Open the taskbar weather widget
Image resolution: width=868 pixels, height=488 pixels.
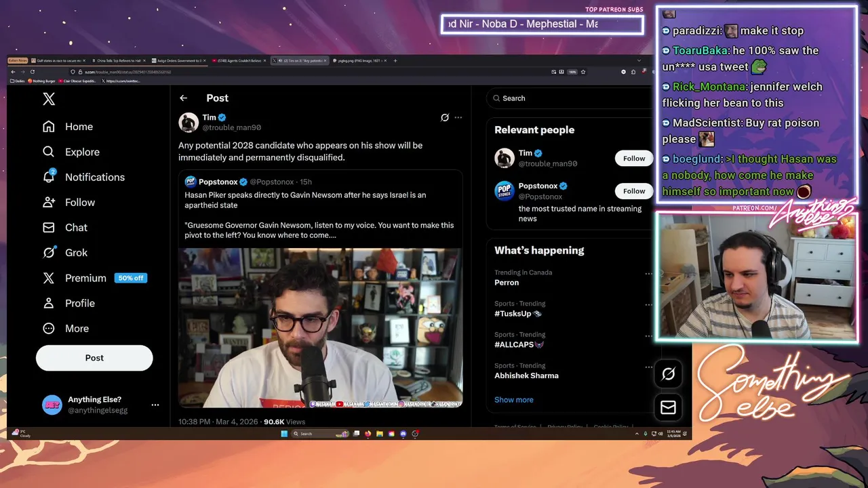[21, 434]
